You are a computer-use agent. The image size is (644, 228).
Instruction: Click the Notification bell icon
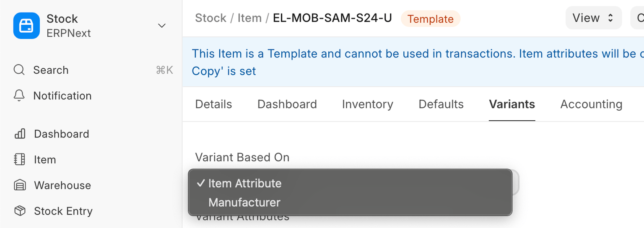pyautogui.click(x=19, y=96)
